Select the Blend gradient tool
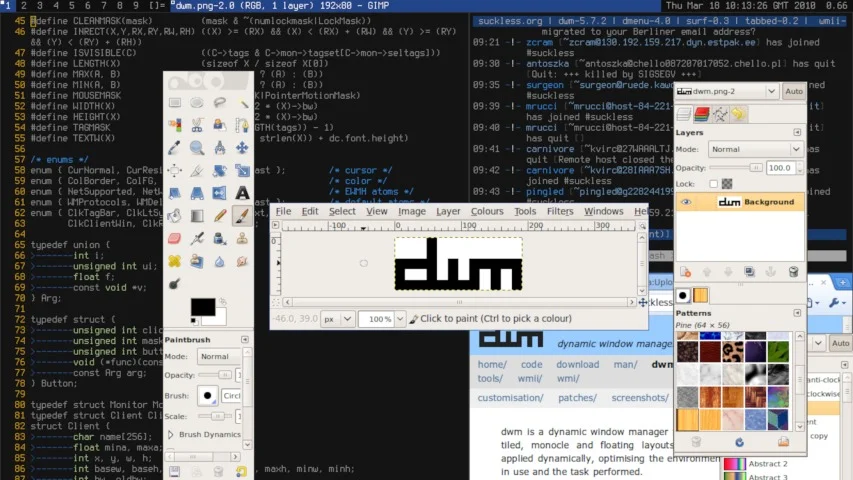The width and height of the screenshot is (853, 480). click(197, 216)
